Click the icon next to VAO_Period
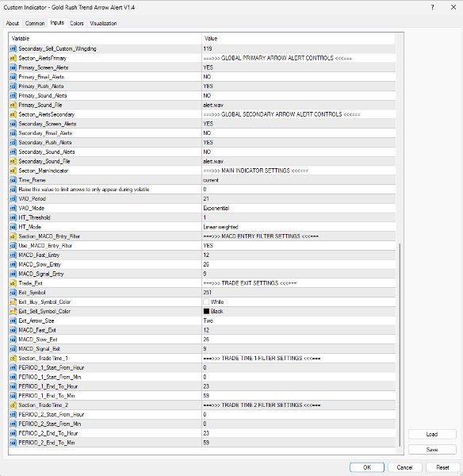The width and height of the screenshot is (463, 476). pyautogui.click(x=13, y=199)
